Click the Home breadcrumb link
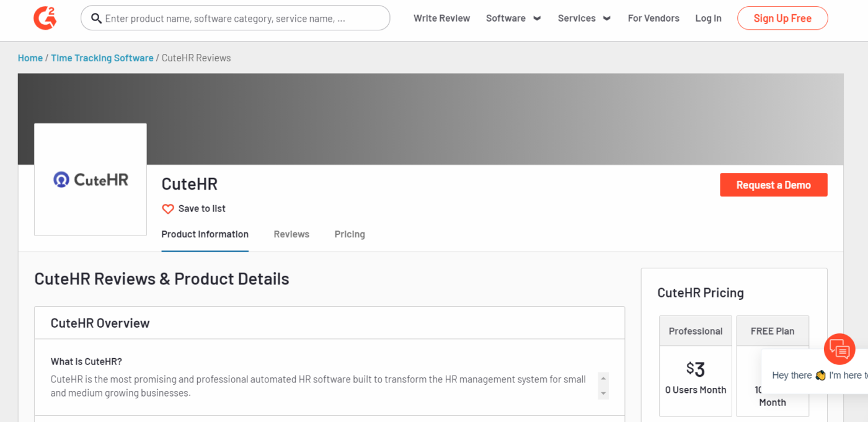Viewport: 868px width, 422px height. 30,58
